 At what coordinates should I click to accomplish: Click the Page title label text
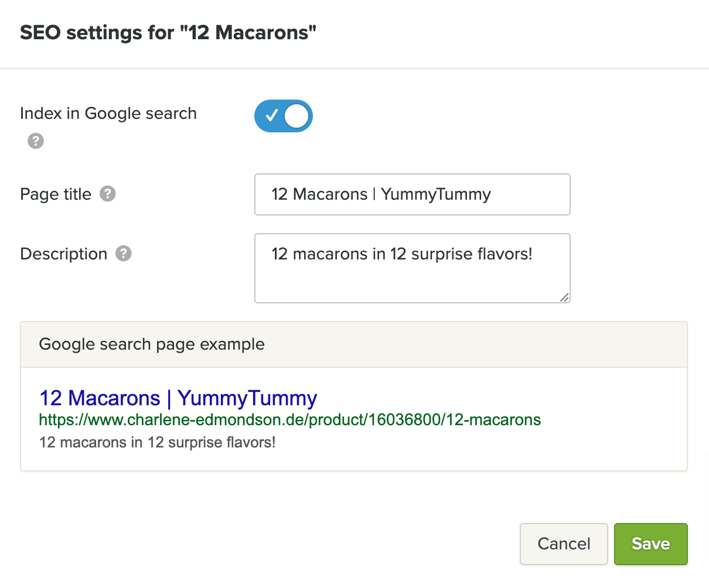point(56,194)
